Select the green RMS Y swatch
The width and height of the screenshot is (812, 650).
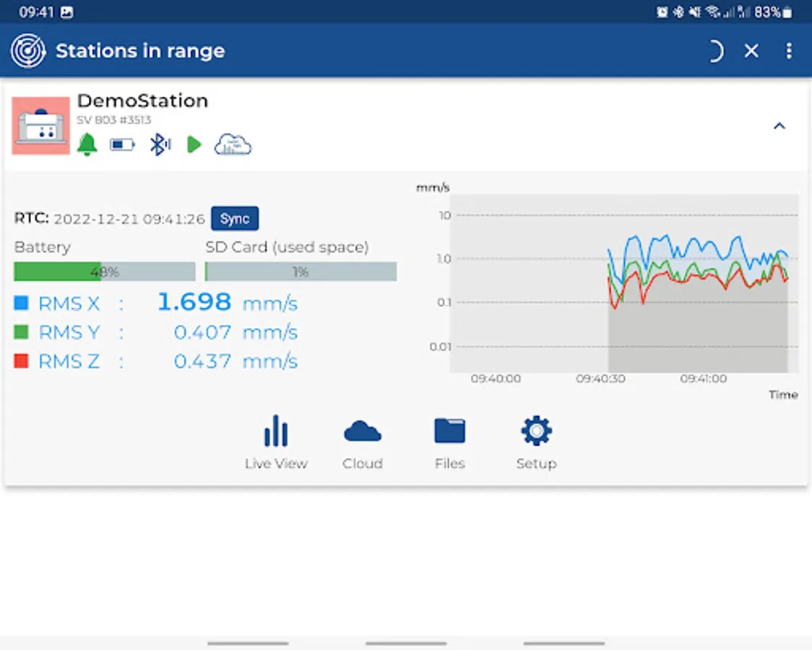[21, 331]
